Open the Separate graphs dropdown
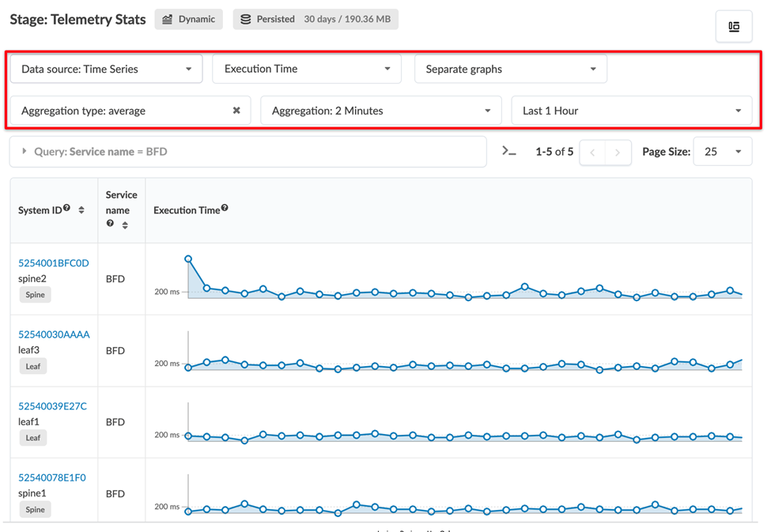Viewport: 771px width, 532px height. (x=510, y=69)
